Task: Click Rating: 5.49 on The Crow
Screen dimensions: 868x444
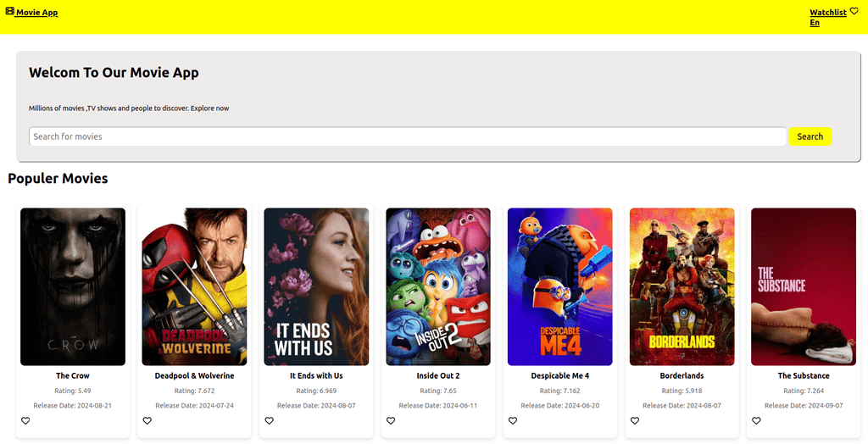Action: click(73, 391)
